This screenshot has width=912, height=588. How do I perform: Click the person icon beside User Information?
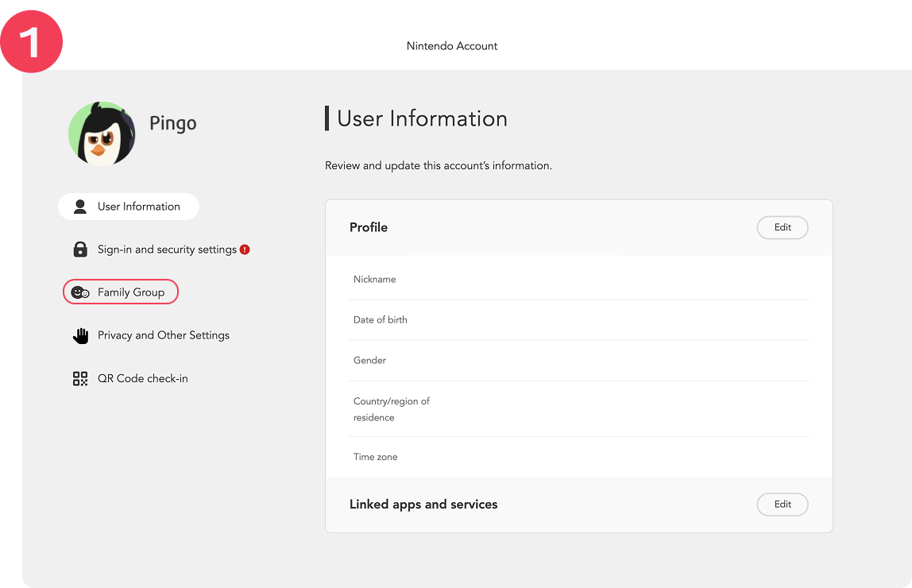(79, 207)
